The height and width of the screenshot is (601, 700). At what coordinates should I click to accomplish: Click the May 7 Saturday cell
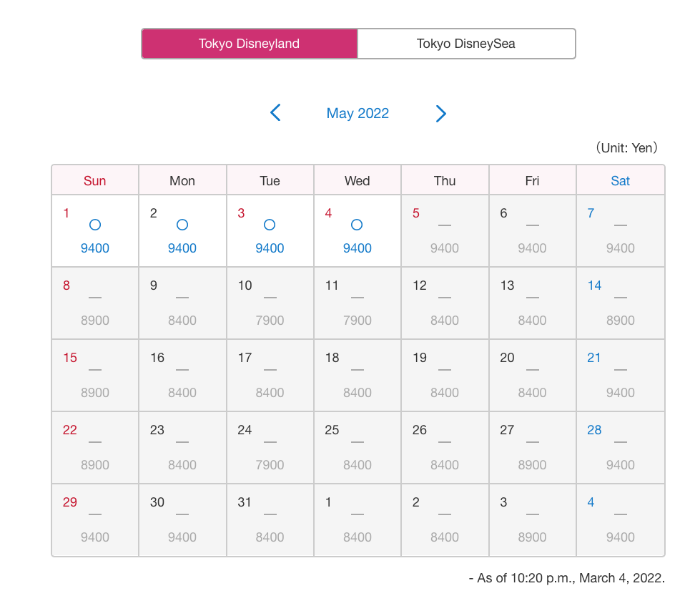point(621,231)
